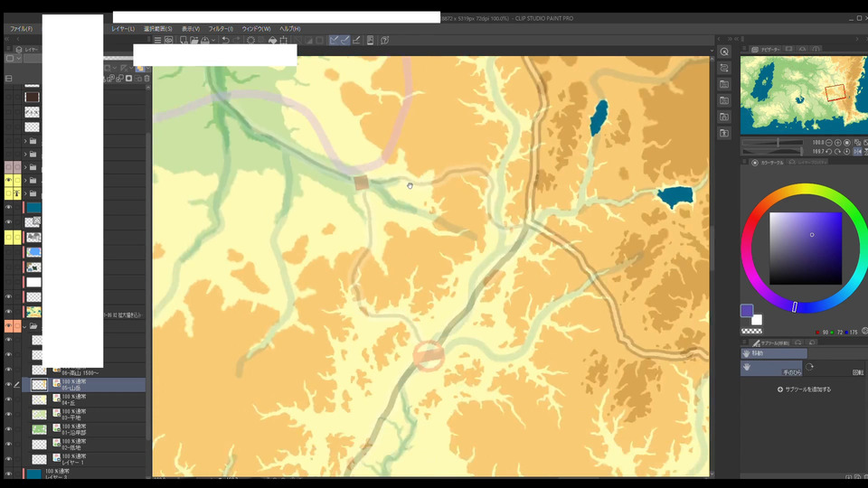Open the ウィンドウ(W) menu

(x=256, y=29)
